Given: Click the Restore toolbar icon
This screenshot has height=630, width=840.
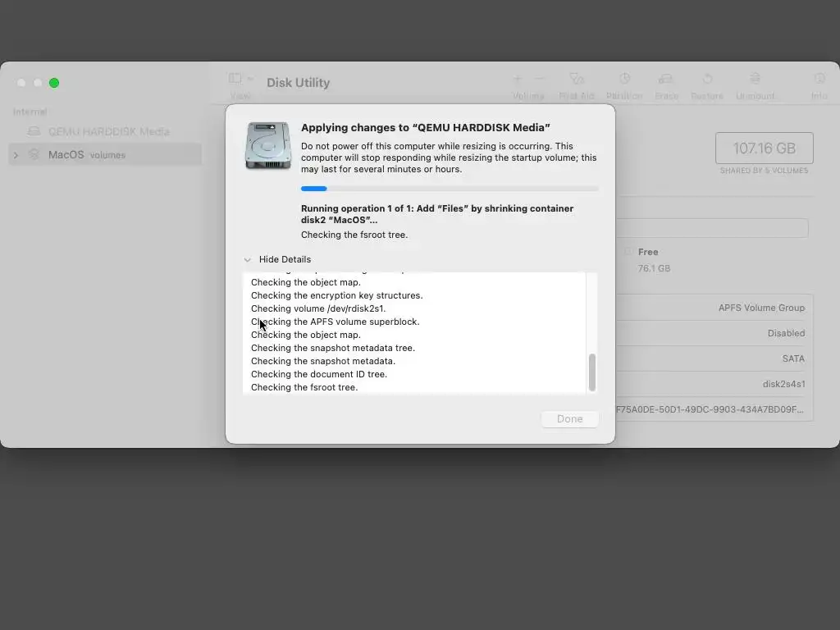Looking at the screenshot, I should [x=707, y=79].
